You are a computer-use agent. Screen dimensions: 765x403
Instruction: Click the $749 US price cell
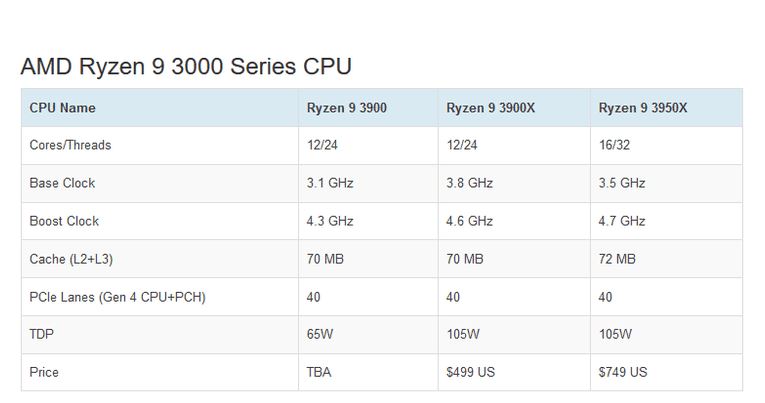tap(623, 372)
